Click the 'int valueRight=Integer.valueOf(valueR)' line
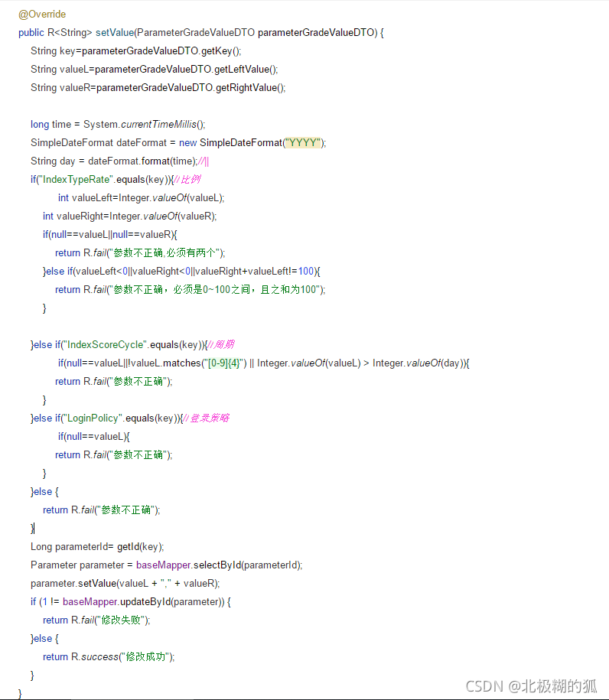Image resolution: width=609 pixels, height=700 pixels. [129, 216]
